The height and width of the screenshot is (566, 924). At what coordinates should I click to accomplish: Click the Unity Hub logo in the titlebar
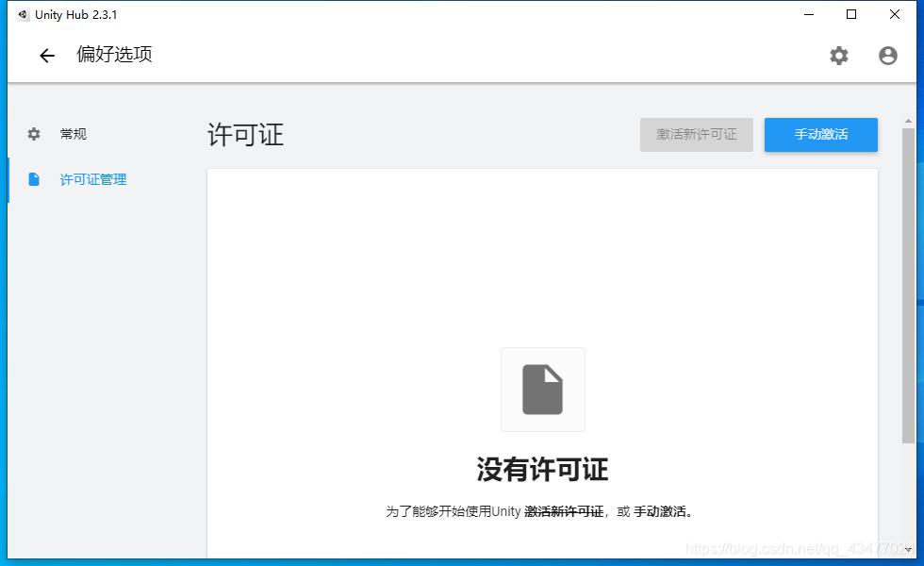[24, 14]
